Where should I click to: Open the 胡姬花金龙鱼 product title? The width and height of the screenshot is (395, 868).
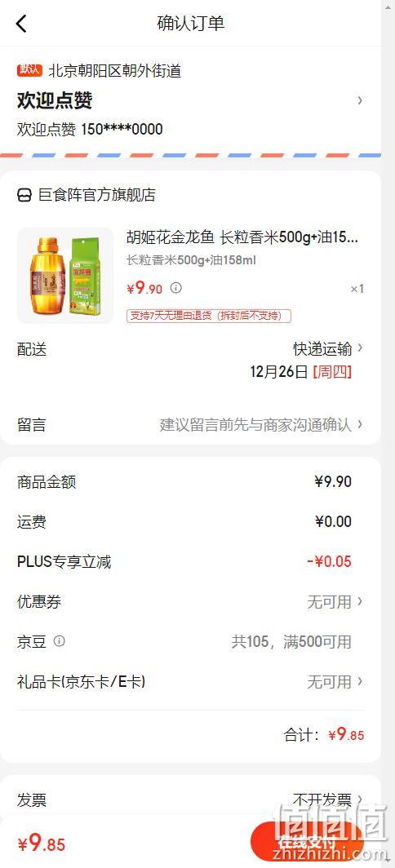[242, 238]
